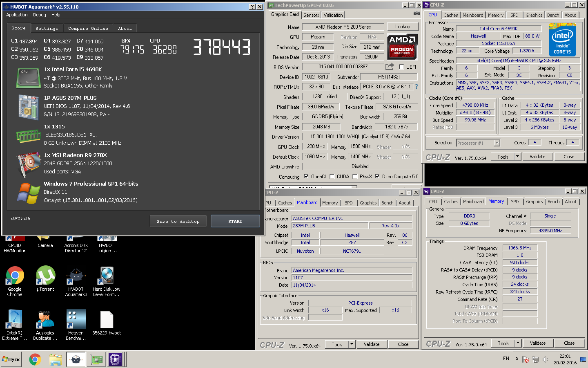This screenshot has height=368, width=588.
Task: Click the Windows Explorer folder taskbar icon
Action: click(55, 359)
